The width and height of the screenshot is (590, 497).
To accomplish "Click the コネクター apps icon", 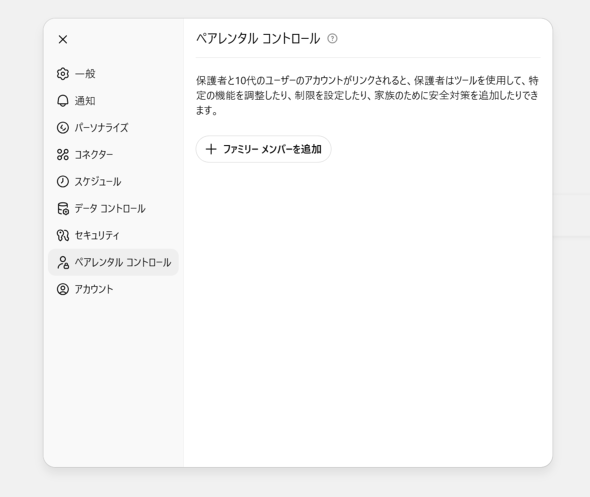I will tap(63, 155).
